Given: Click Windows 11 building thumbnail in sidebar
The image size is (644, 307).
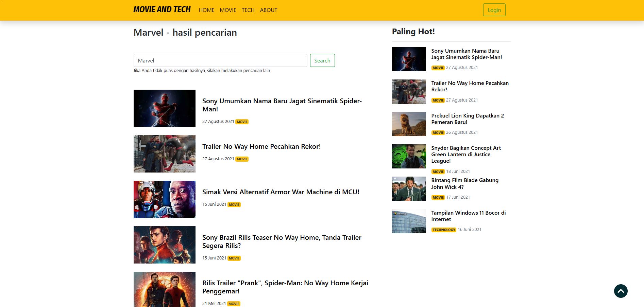Looking at the screenshot, I should pyautogui.click(x=409, y=221).
